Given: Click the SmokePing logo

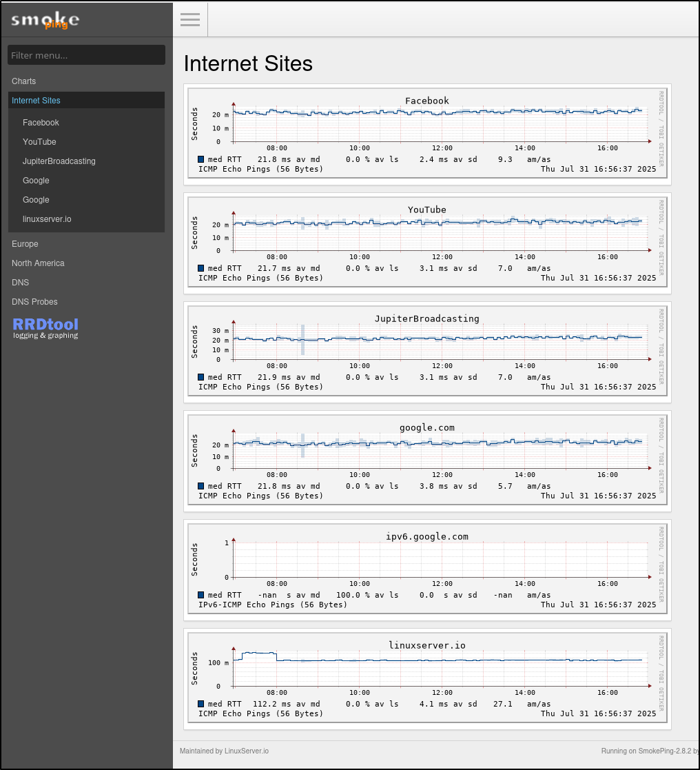Looking at the screenshot, I should 45,20.
